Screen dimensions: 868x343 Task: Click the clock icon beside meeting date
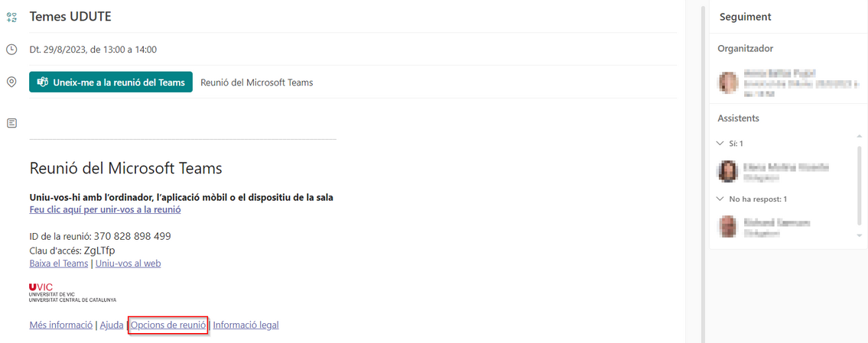pos(11,49)
